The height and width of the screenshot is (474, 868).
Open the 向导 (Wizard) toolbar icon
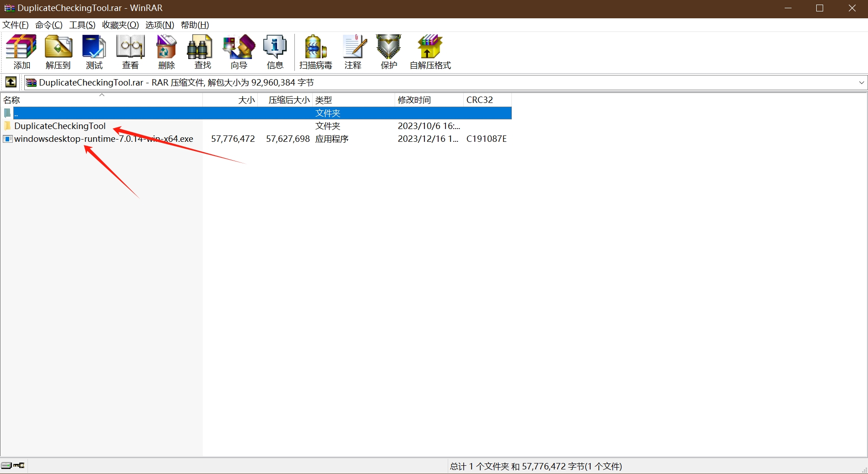(239, 47)
